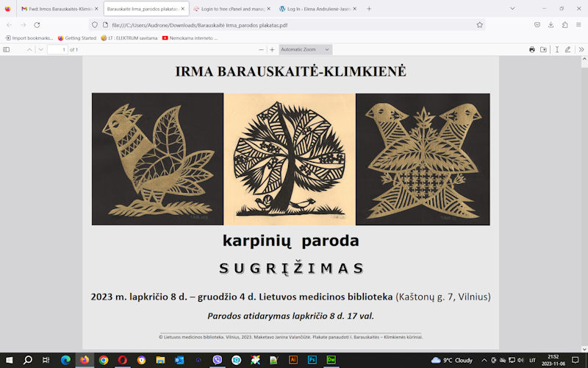Go to the previous PDF page
This screenshot has height=368, width=588.
tap(29, 49)
